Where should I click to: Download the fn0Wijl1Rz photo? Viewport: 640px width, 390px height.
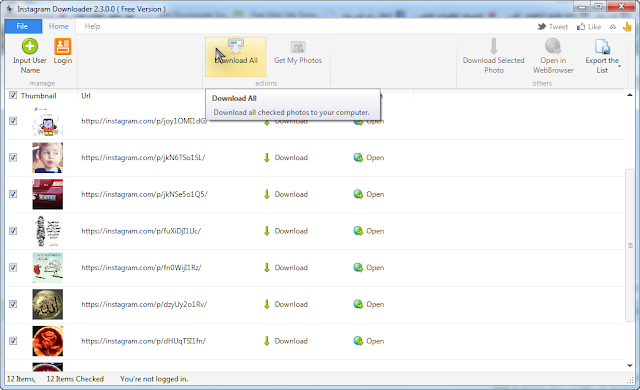tap(286, 268)
